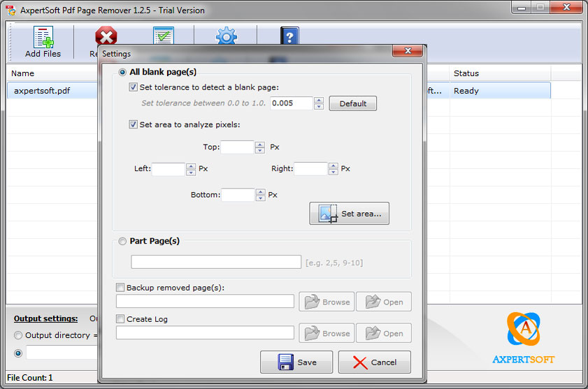Click the Set area... button
The width and height of the screenshot is (588, 389).
[x=349, y=214]
